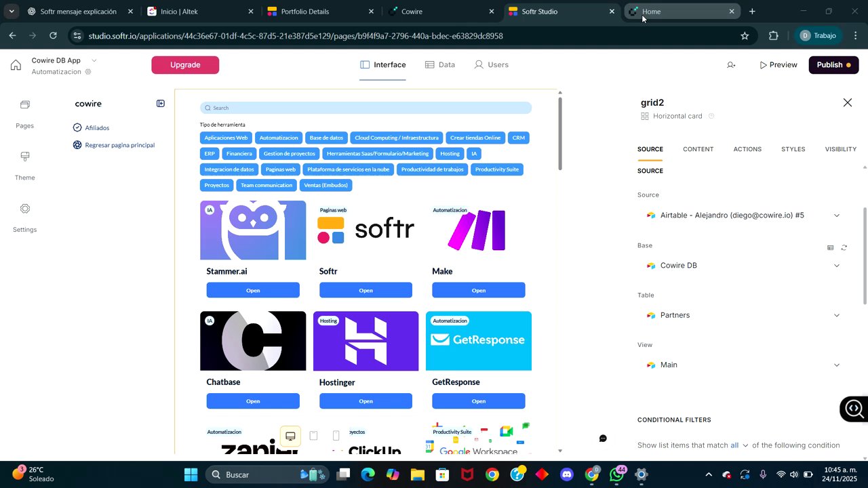Click the Preview button

tap(778, 65)
